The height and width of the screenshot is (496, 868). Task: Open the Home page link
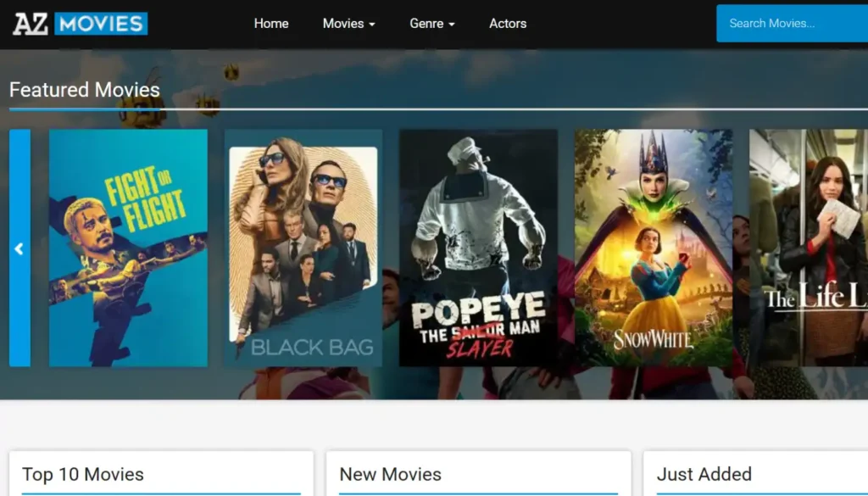[x=271, y=24]
